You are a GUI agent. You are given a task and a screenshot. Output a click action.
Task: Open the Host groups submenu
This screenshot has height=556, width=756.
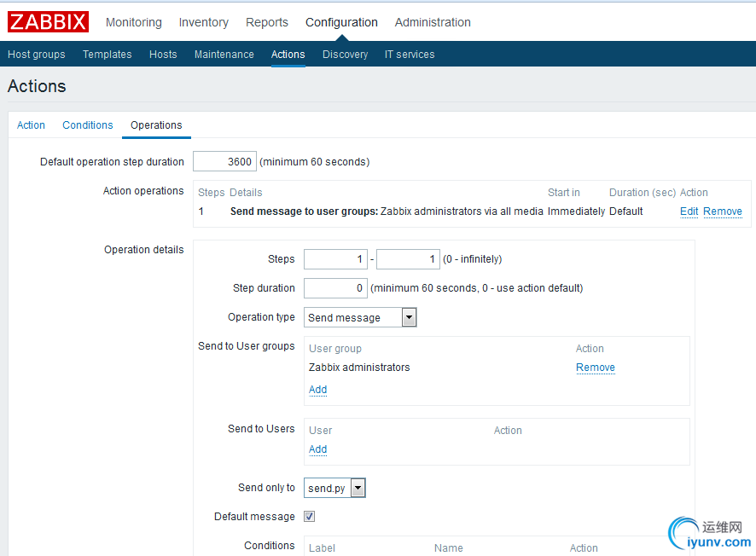tap(37, 55)
